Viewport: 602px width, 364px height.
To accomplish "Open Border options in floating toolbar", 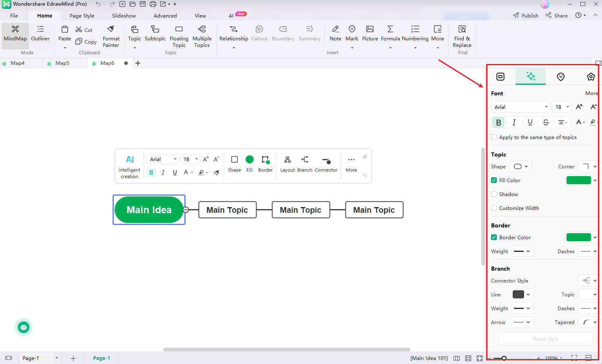I will [265, 164].
